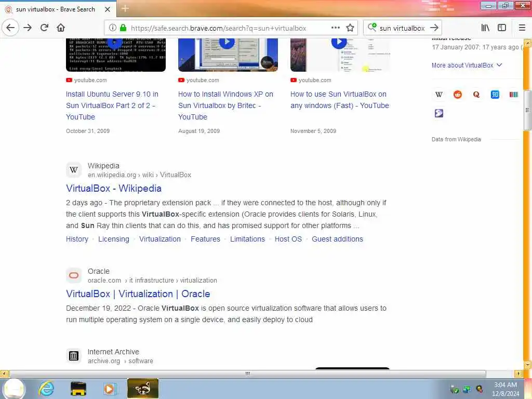
Task: Open the Features sublink
Action: [x=205, y=239]
